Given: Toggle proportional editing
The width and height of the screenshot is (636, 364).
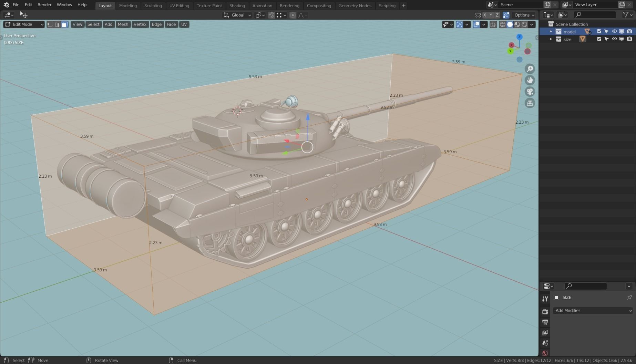Looking at the screenshot, I should [x=293, y=15].
